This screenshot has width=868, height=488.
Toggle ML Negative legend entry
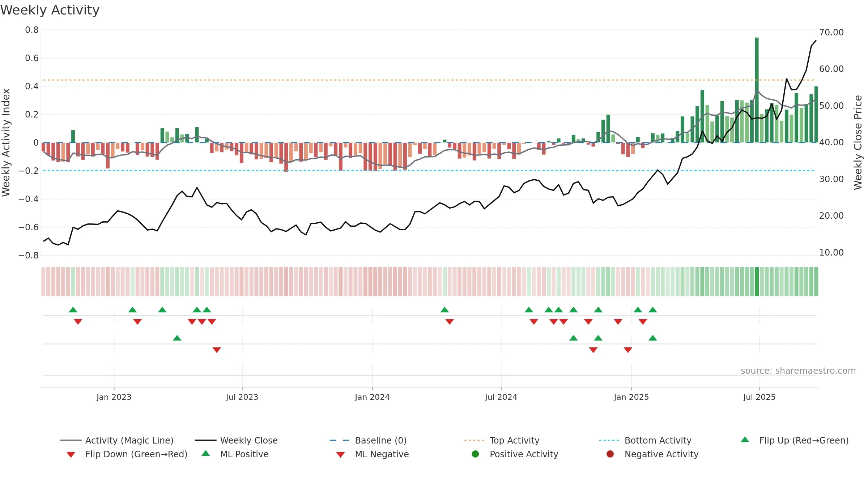(372, 454)
